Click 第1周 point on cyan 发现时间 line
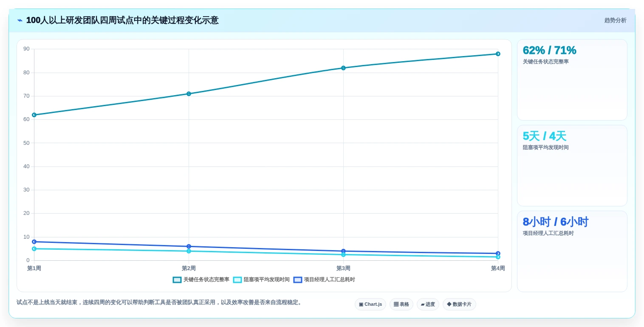Screen dimensions: 644x327 [x=34, y=249]
